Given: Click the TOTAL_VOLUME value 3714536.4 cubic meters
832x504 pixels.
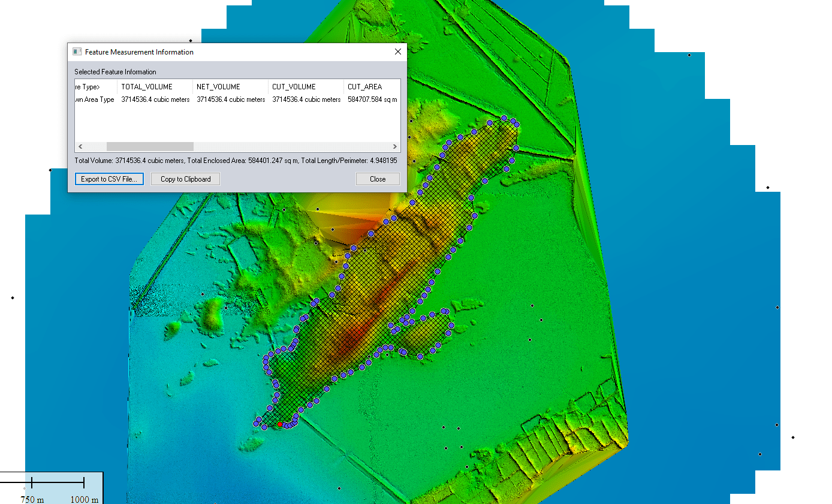Looking at the screenshot, I should [155, 99].
